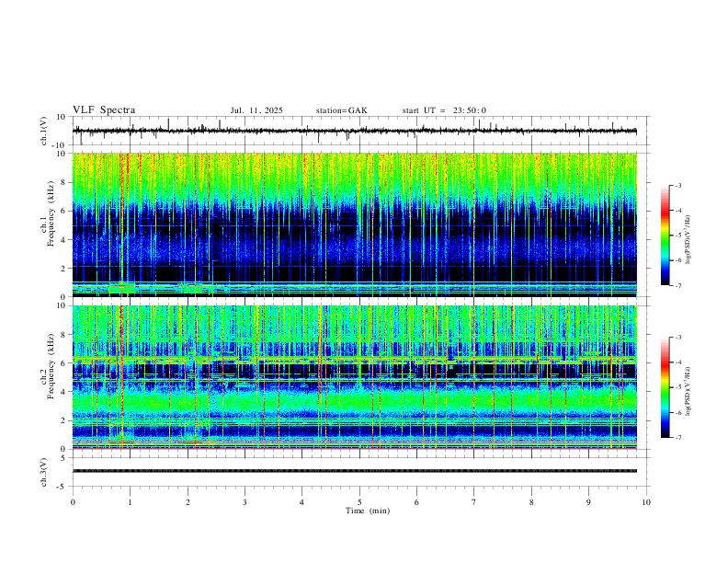
Task: Click the ch.1 color bar log(PSD) label
Action: [688, 240]
